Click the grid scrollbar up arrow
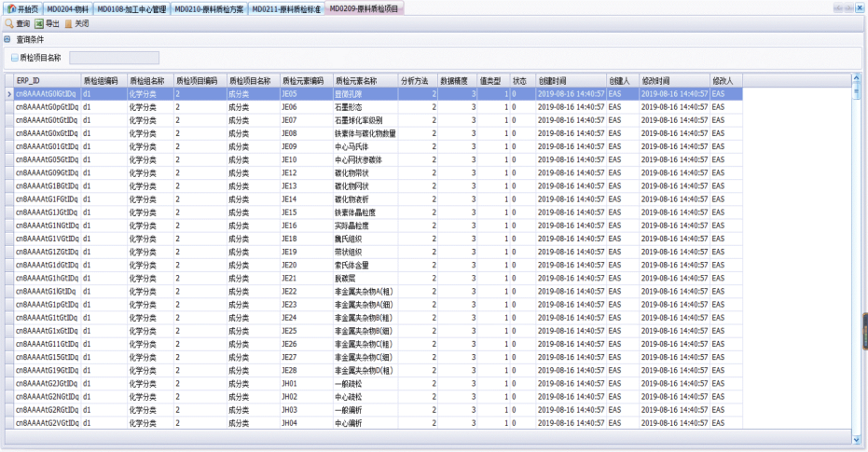 coord(857,78)
